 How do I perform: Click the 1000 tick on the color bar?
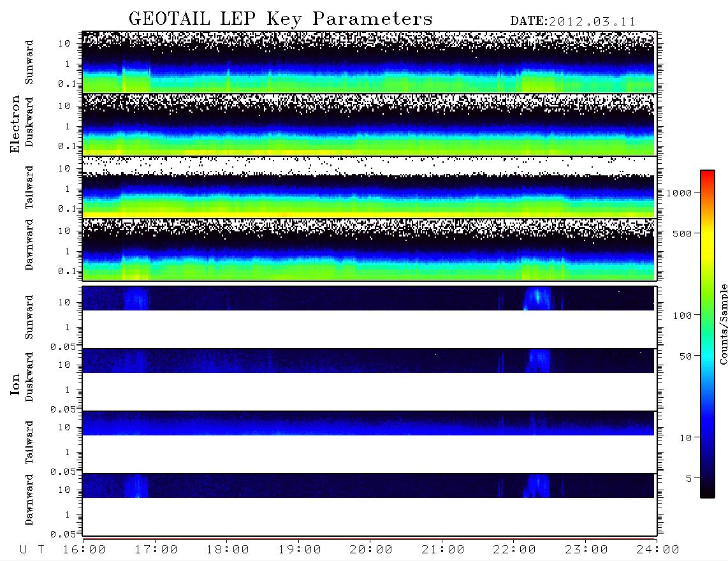click(x=679, y=193)
